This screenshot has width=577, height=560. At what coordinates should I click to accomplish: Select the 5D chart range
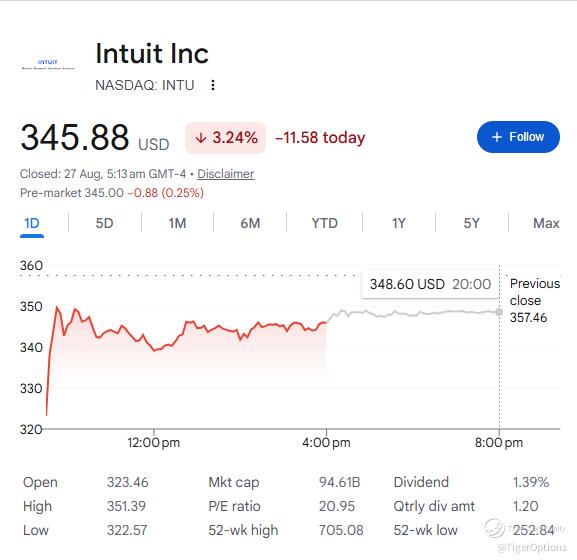105,223
